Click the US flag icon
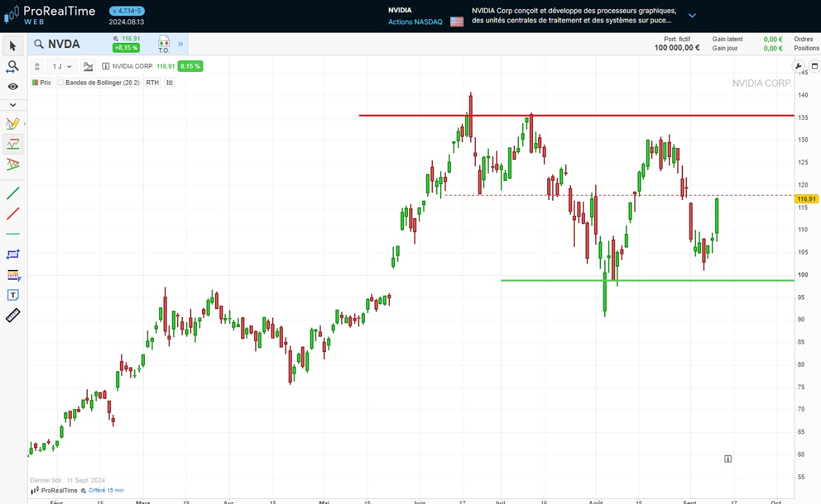 click(x=457, y=22)
